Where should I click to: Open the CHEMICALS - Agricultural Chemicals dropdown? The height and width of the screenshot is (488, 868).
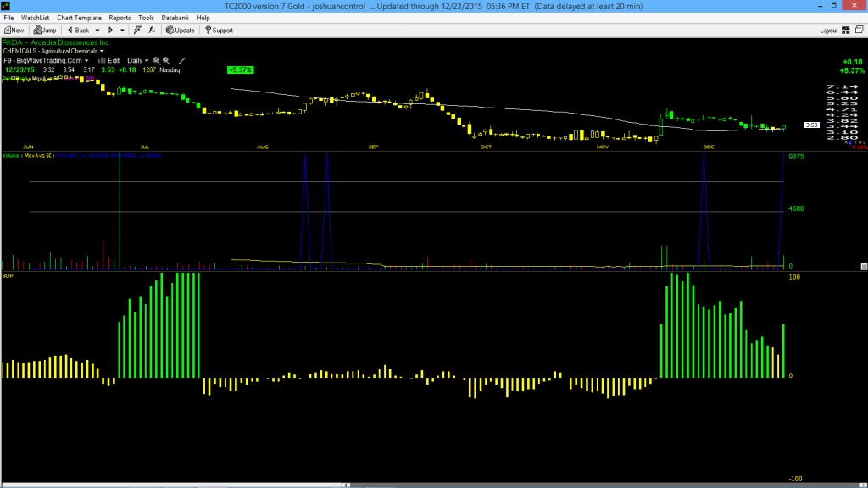point(53,51)
